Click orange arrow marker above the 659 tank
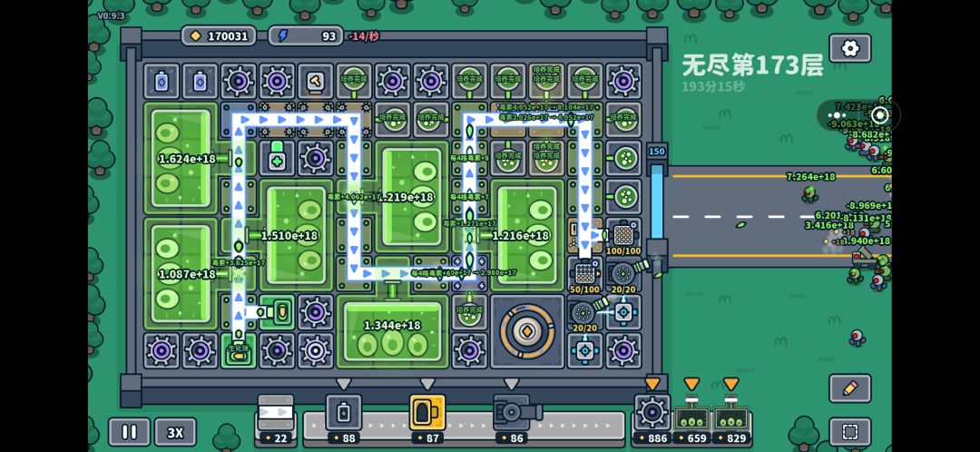The height and width of the screenshot is (452, 980). (x=691, y=383)
